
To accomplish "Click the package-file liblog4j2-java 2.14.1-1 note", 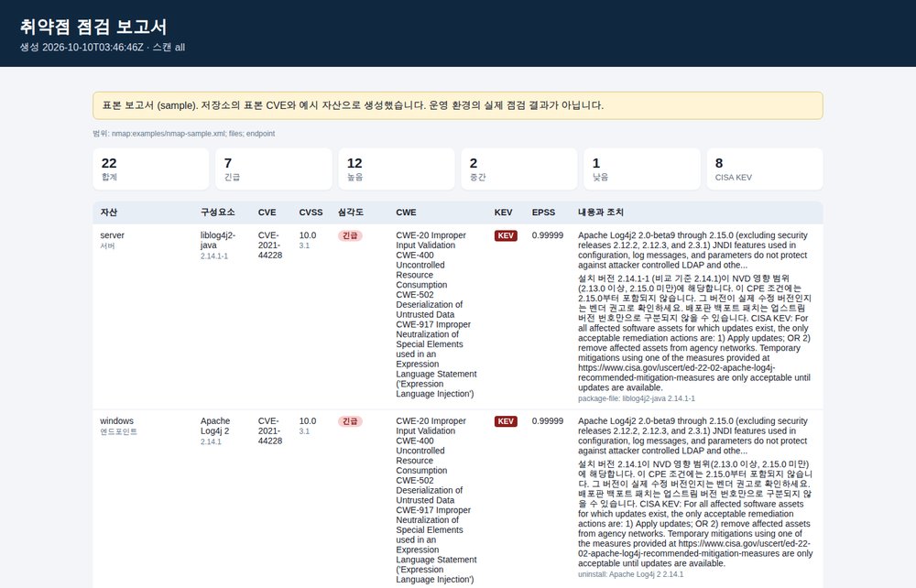I will (x=637, y=398).
